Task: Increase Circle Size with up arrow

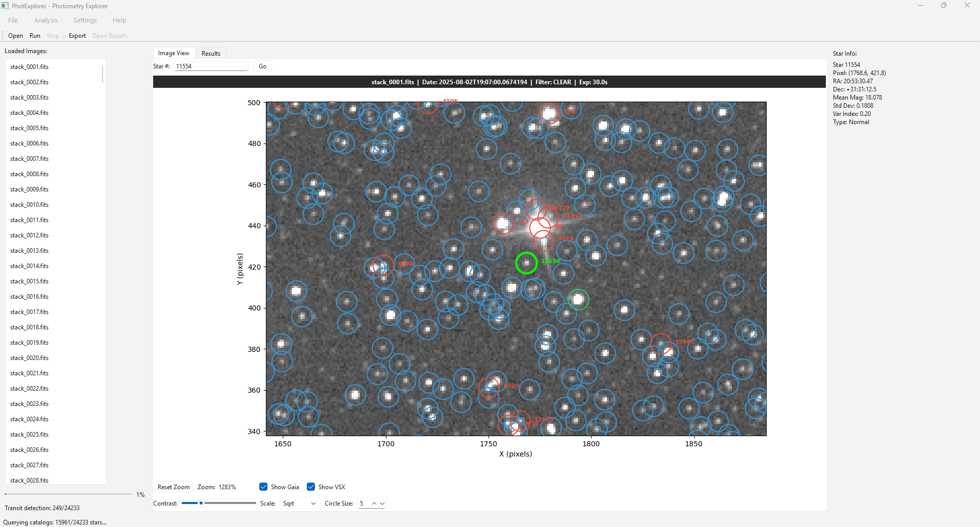Action: pyautogui.click(x=374, y=504)
